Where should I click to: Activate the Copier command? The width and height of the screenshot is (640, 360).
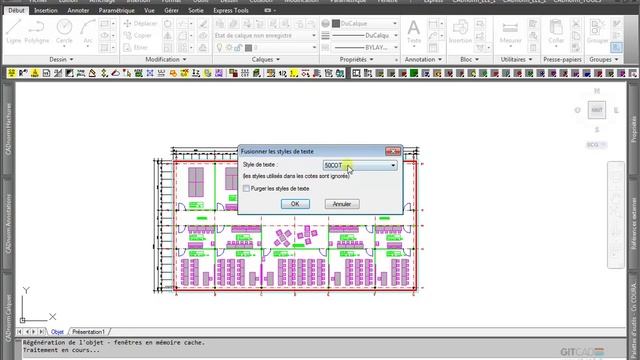(138, 36)
